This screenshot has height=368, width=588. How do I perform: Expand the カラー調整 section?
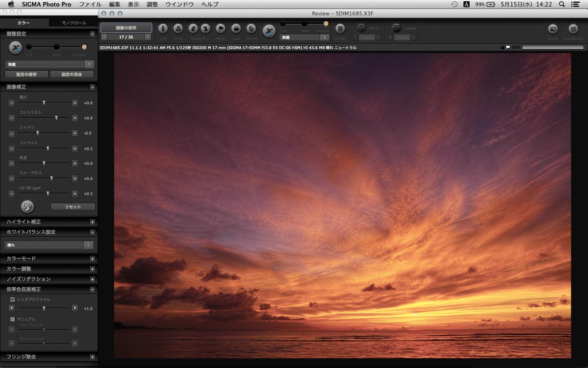(x=92, y=269)
